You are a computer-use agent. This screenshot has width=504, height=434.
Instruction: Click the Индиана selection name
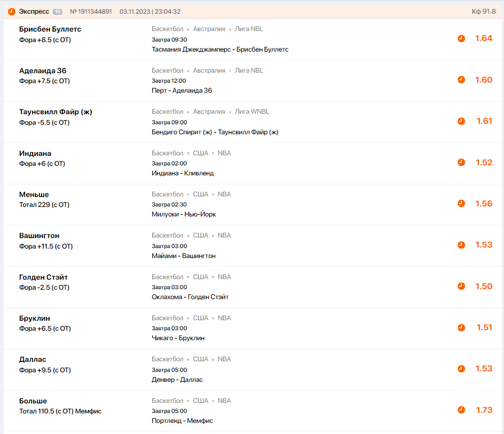pyautogui.click(x=35, y=154)
